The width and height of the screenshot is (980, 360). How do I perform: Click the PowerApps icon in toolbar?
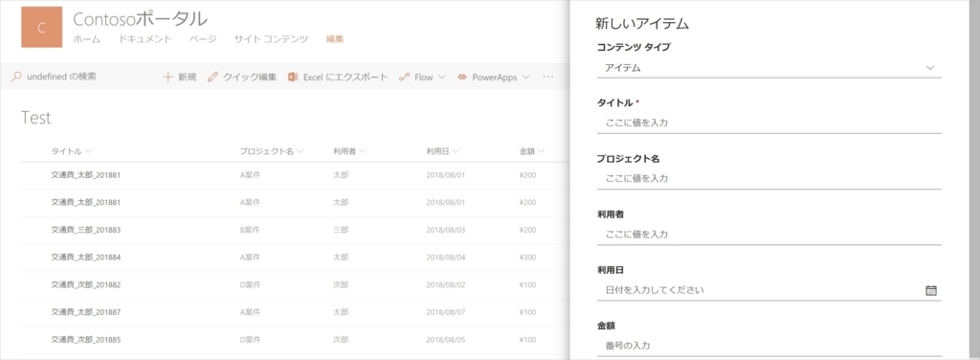(462, 77)
